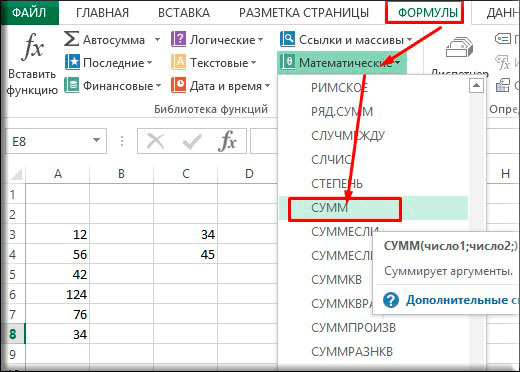Select СУММКВ function
Image resolution: width=520 pixels, height=372 pixels.
[336, 280]
